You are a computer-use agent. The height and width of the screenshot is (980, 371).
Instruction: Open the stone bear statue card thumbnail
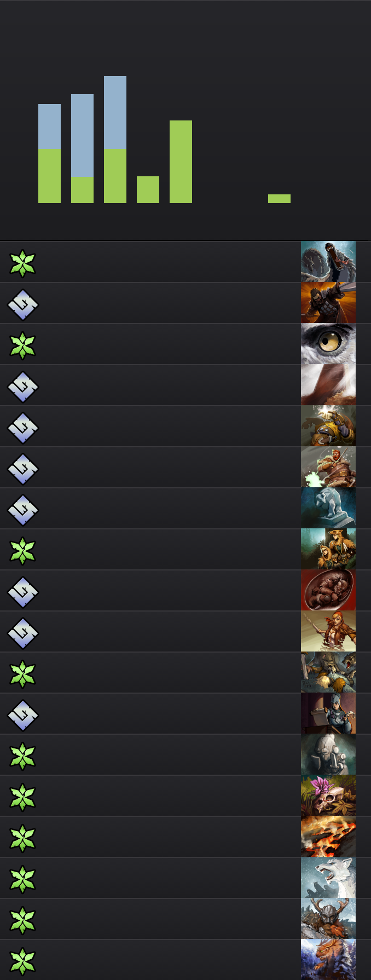(328, 508)
